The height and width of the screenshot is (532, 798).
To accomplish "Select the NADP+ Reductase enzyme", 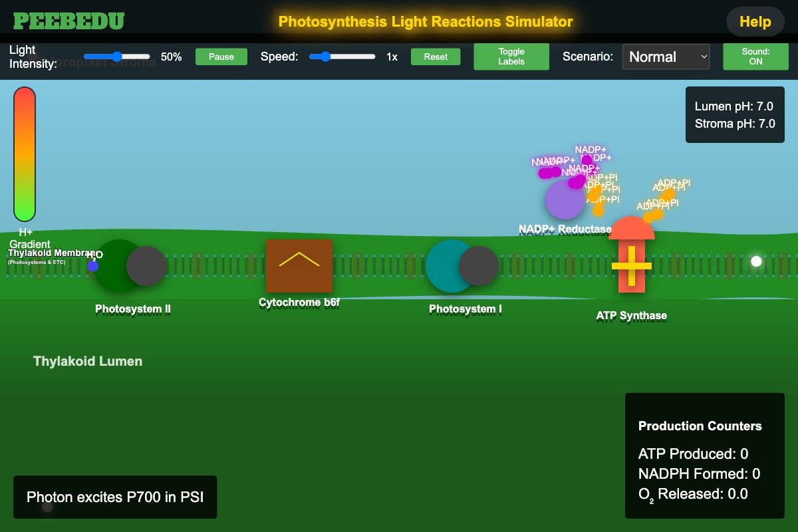I will 564,199.
